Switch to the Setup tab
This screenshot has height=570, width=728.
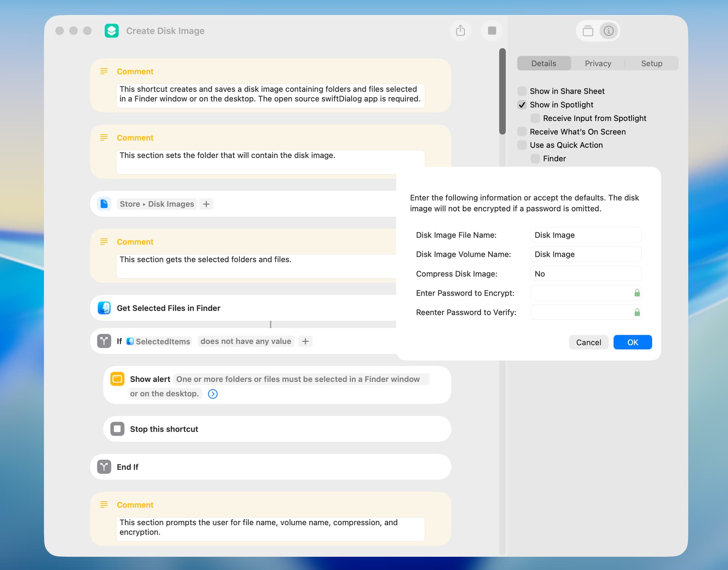pos(651,64)
